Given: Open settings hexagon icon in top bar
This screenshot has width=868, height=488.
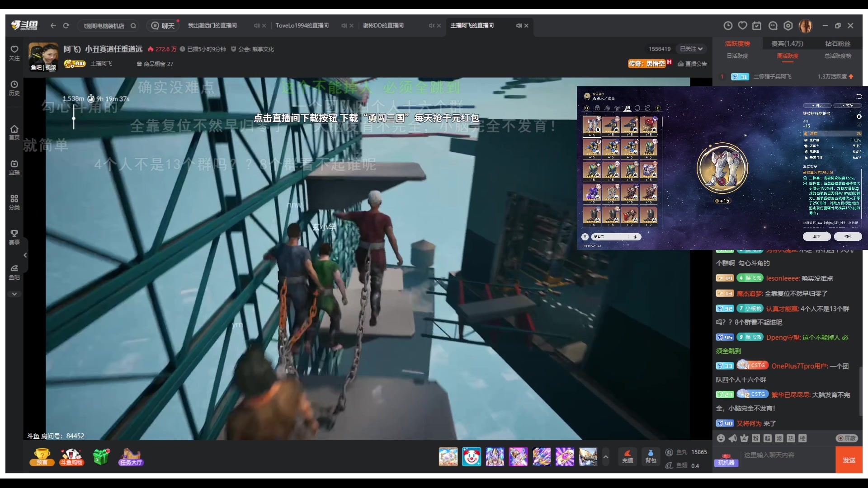Looking at the screenshot, I should pos(788,26).
